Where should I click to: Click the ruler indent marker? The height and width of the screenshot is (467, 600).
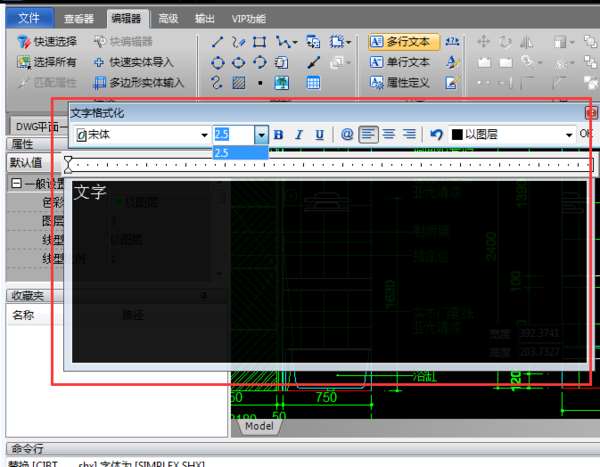pyautogui.click(x=68, y=165)
